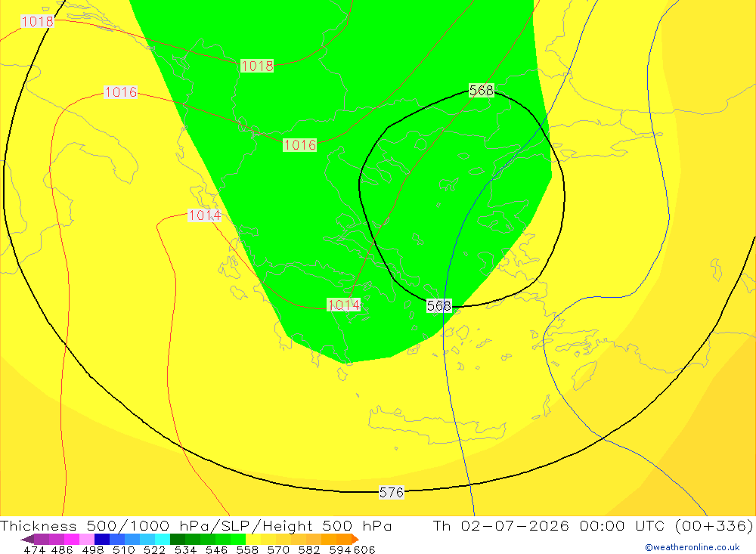
Task: Click the 1014 isobar label on yellow background
Action: (x=204, y=215)
